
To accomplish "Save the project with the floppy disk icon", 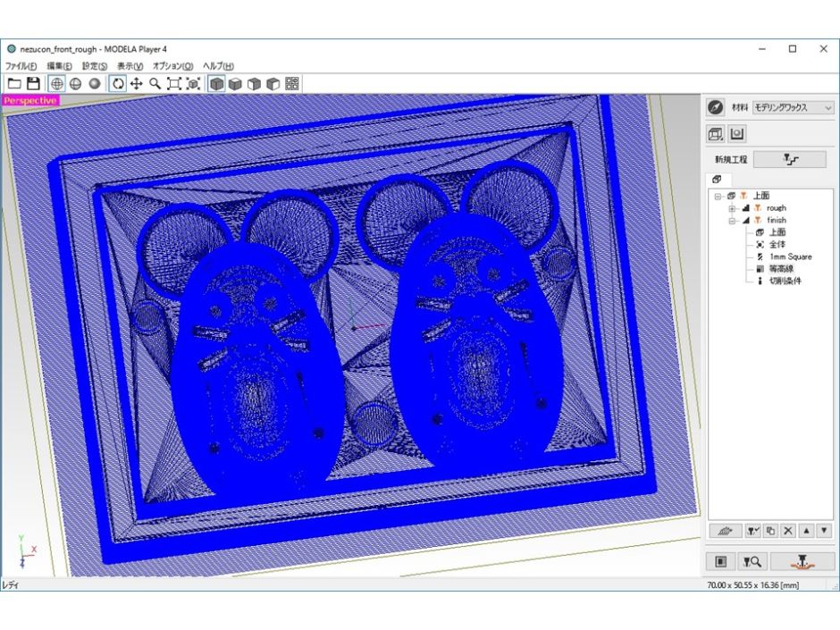I will point(33,84).
